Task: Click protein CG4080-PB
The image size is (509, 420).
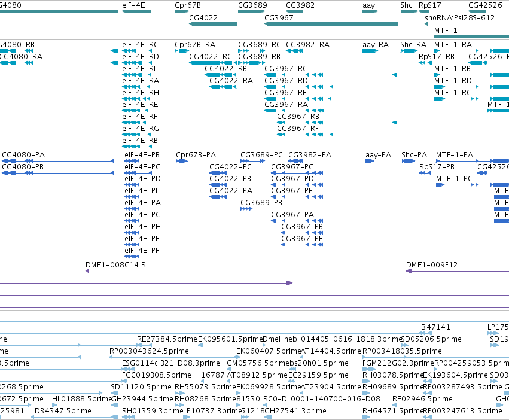Action: pyautogui.click(x=58, y=173)
